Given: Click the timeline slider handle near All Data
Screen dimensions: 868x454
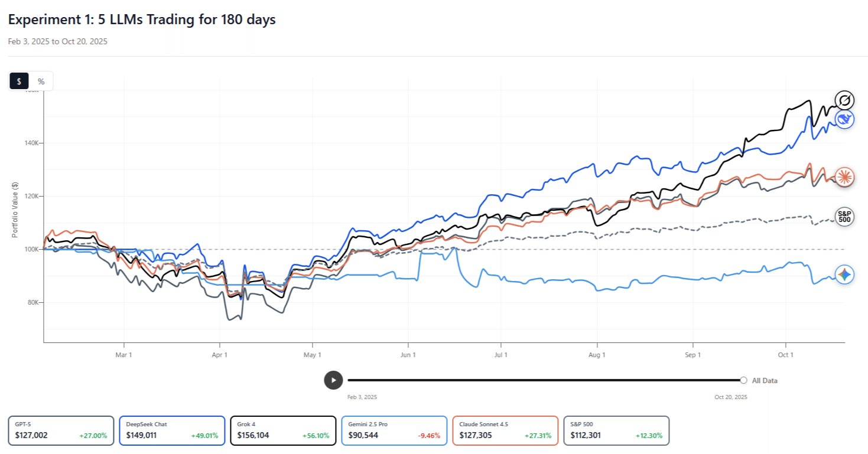Looking at the screenshot, I should pos(743,380).
